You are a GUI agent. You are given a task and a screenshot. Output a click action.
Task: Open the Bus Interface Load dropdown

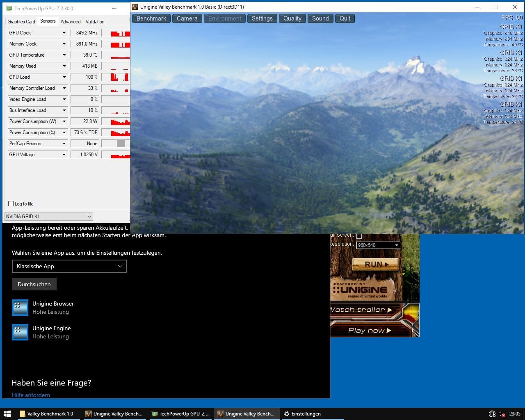(x=64, y=110)
